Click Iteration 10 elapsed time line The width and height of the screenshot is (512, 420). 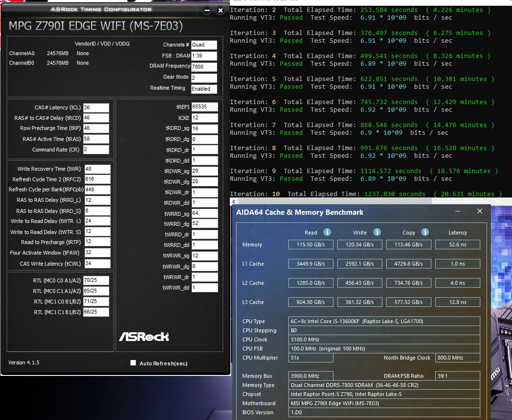click(x=367, y=194)
